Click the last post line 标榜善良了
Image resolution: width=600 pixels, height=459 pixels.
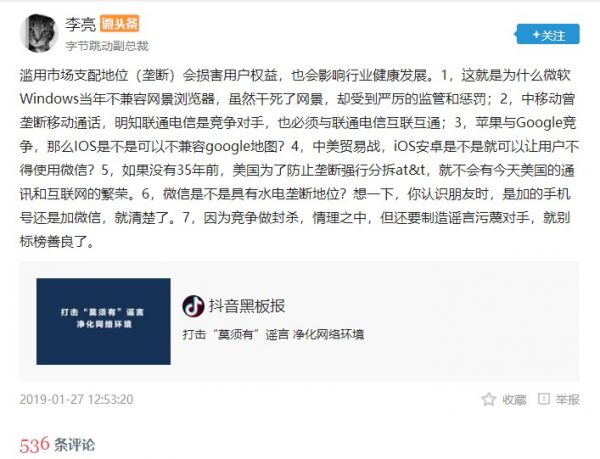point(57,241)
